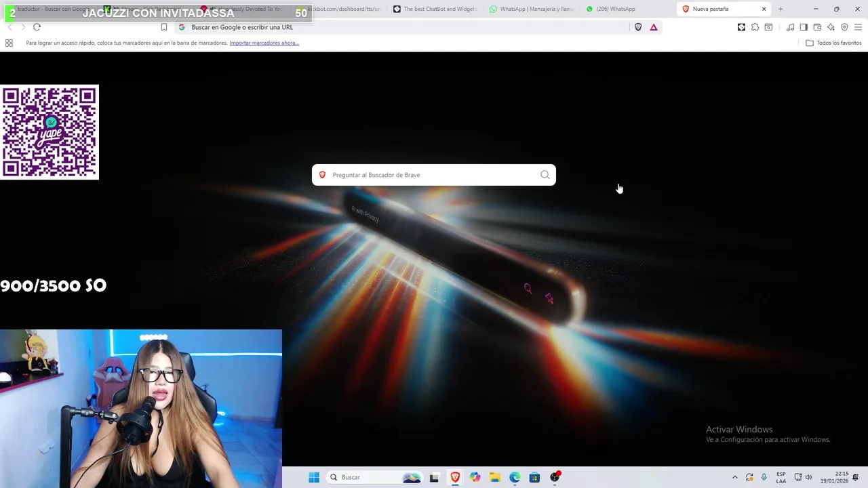Screen dimensions: 868x488
Task: Open the notifications bell icon in tray
Action: point(856,477)
